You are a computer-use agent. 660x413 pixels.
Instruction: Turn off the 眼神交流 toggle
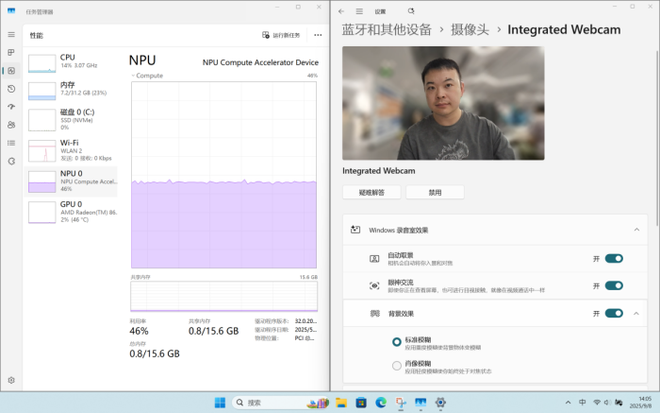click(x=614, y=285)
